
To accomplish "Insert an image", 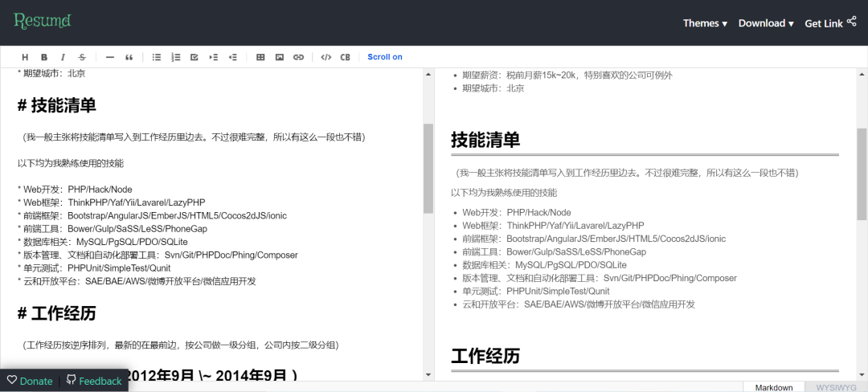I will (x=280, y=57).
